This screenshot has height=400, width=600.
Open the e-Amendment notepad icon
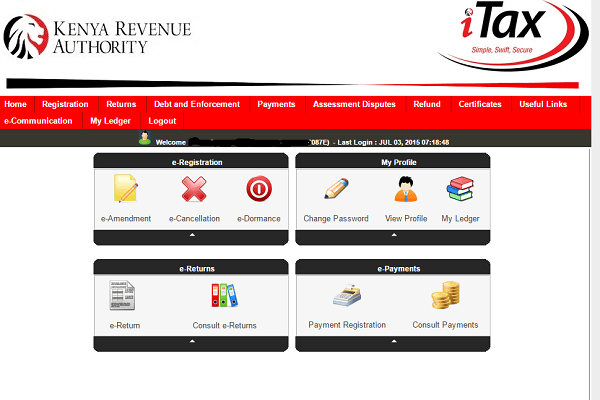click(x=126, y=188)
